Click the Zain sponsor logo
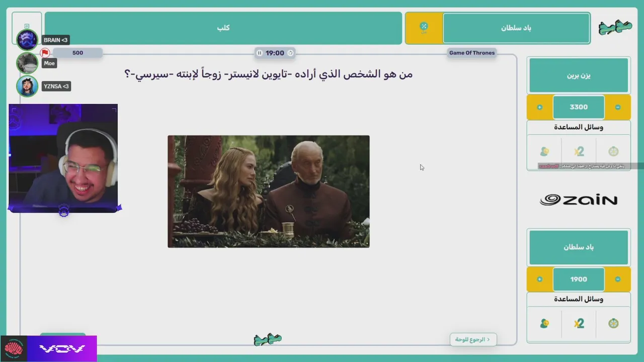Viewport: 644px width, 362px height. [579, 200]
